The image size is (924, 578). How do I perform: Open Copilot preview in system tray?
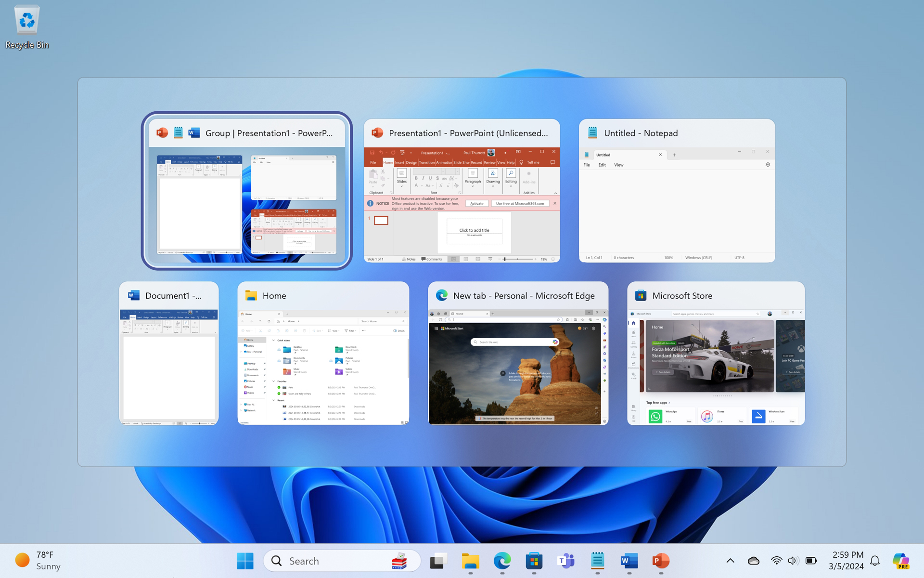tap(900, 561)
